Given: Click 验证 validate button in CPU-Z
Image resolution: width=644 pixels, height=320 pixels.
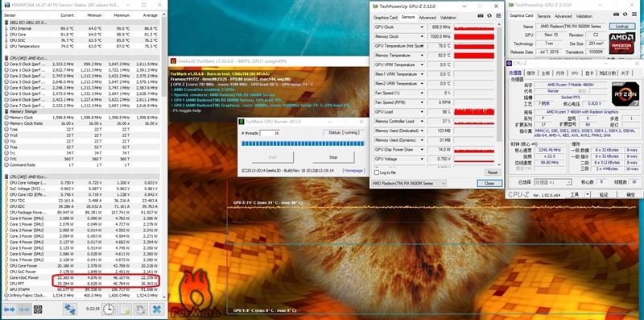Looking at the screenshot, I should [603, 194].
